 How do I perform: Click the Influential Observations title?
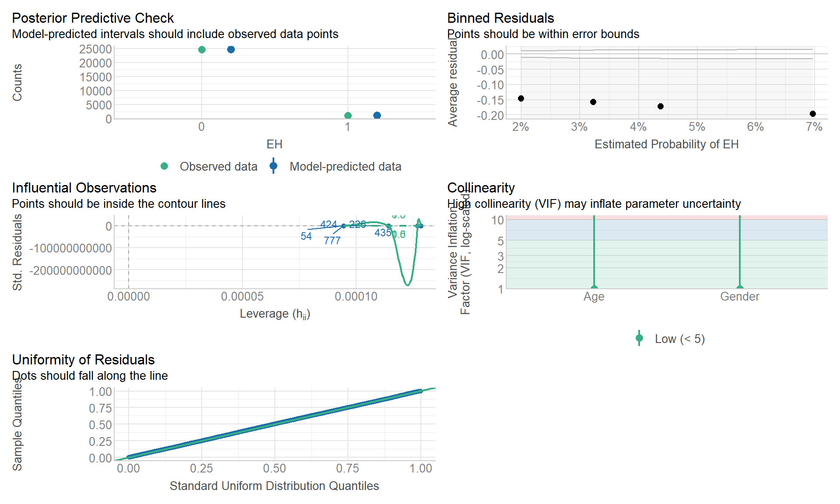(84, 188)
